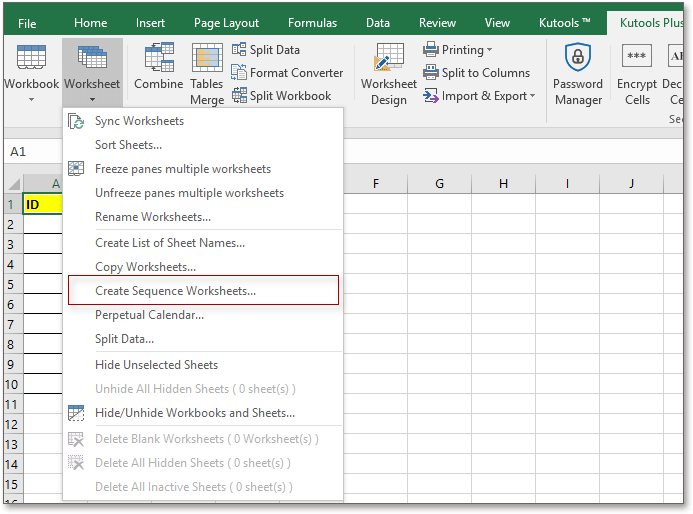This screenshot has height=514, width=693.
Task: Select Create Sequence Worksheets menu item
Action: click(175, 291)
